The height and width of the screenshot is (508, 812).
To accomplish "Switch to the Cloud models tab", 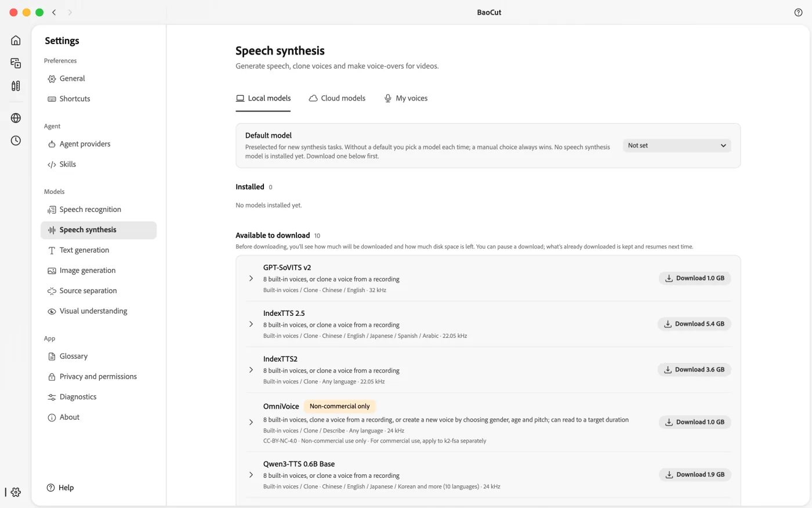I will 337,98.
